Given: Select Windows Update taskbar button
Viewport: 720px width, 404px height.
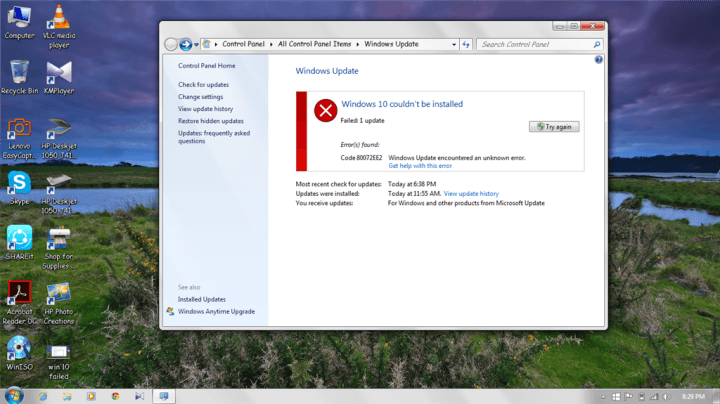Looking at the screenshot, I should [x=163, y=396].
